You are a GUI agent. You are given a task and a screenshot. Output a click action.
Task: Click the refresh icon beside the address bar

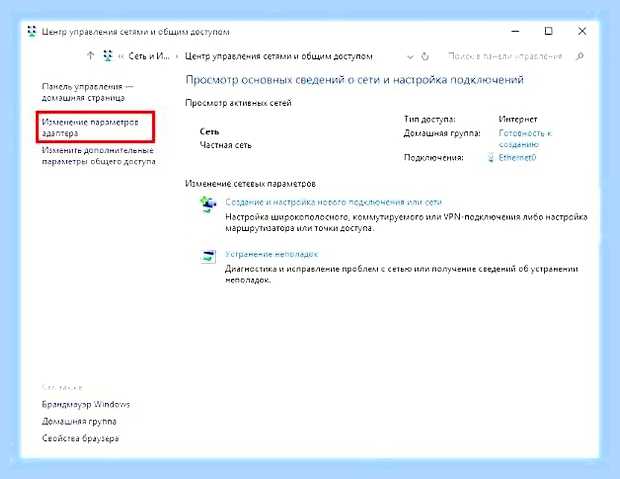[x=425, y=56]
